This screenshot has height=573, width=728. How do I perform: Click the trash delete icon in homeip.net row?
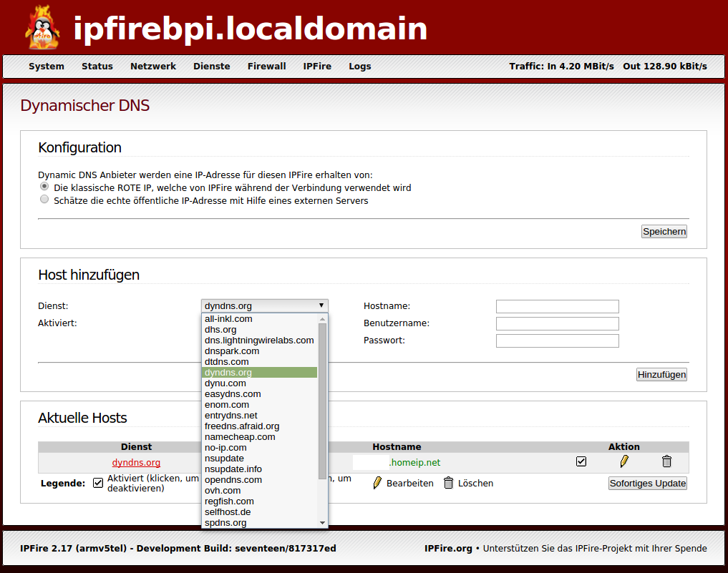(666, 461)
